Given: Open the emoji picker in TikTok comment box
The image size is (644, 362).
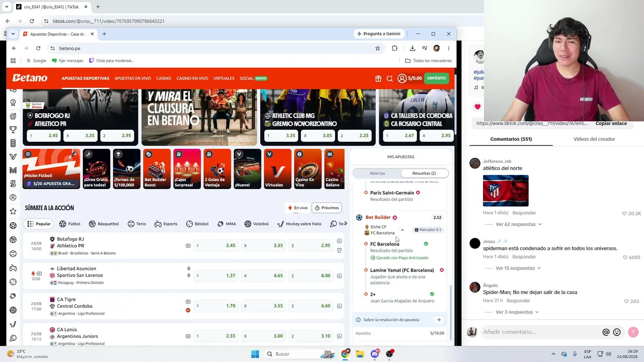Looking at the screenshot, I should [x=617, y=332].
